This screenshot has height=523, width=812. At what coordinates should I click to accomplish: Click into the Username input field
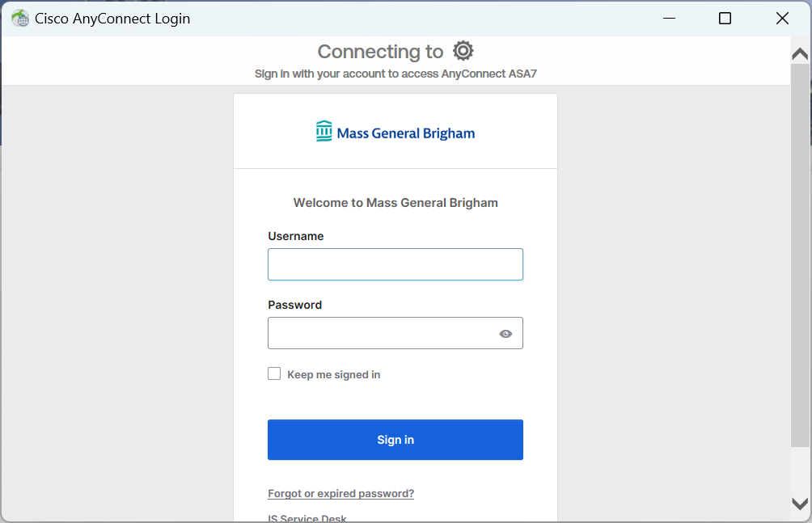tap(395, 264)
